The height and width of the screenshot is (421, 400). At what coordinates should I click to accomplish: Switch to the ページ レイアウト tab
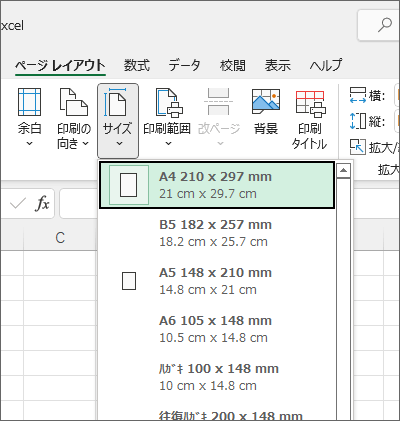pos(60,65)
